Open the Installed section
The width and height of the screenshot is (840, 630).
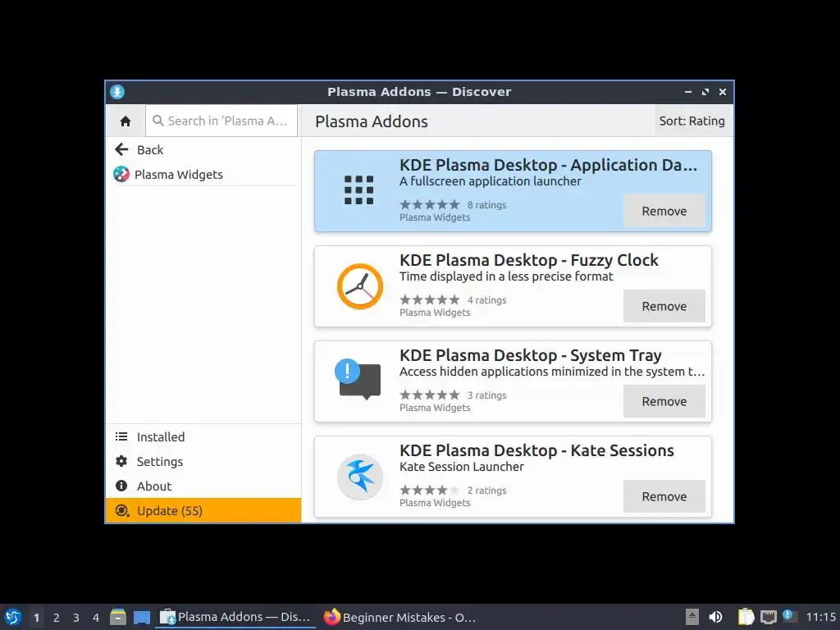203,437
